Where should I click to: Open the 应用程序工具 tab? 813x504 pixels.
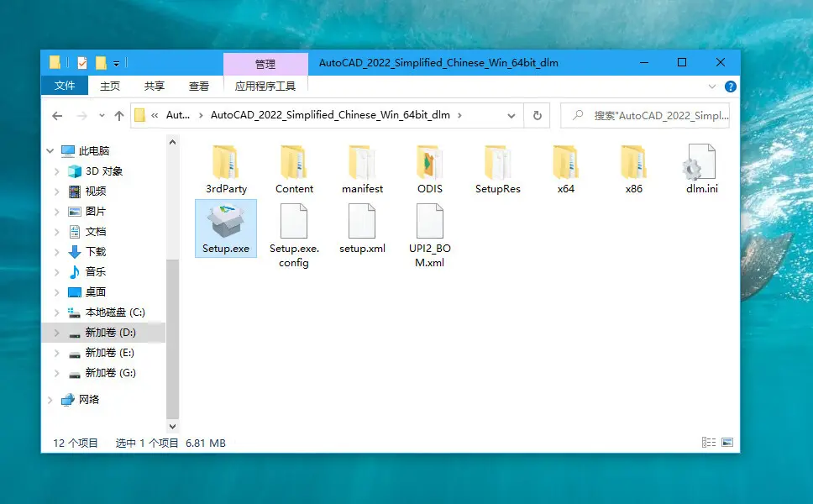265,86
